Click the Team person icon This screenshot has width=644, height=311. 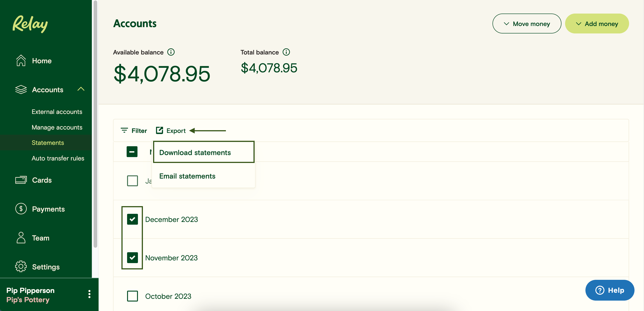21,238
